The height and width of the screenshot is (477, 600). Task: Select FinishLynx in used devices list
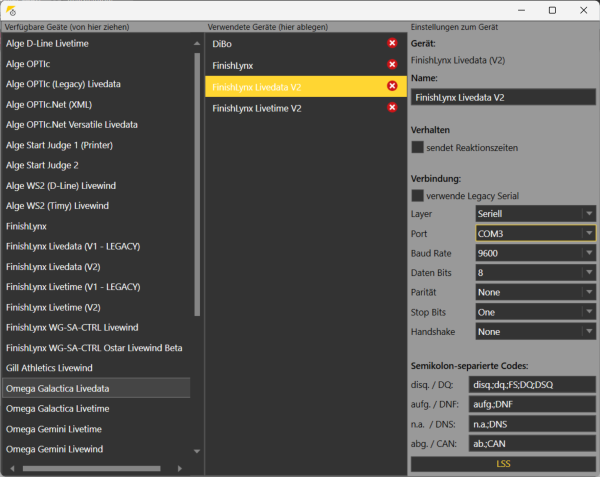pyautogui.click(x=306, y=65)
